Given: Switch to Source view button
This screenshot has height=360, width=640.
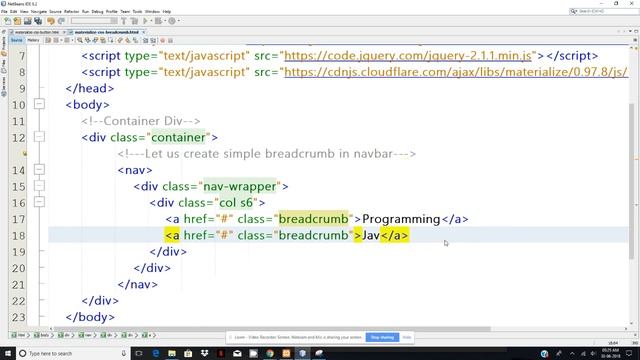Looking at the screenshot, I should (17, 40).
